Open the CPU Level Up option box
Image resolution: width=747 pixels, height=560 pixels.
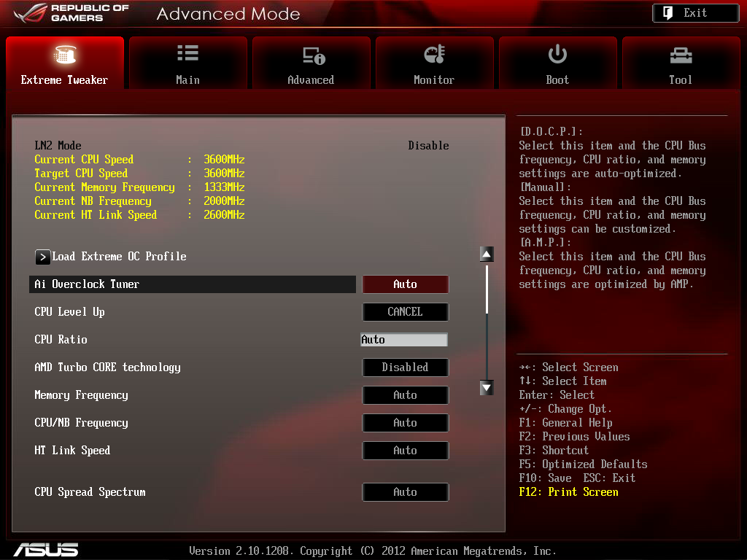pyautogui.click(x=406, y=312)
